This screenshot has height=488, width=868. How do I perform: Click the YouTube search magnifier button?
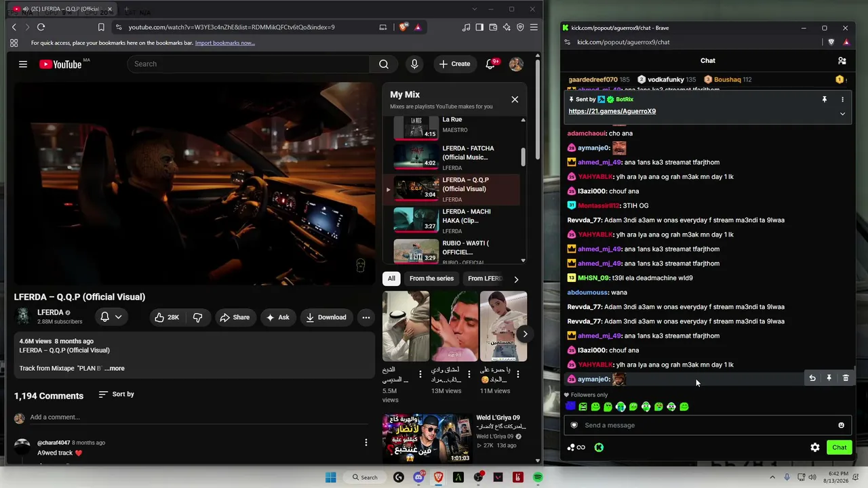click(x=384, y=64)
